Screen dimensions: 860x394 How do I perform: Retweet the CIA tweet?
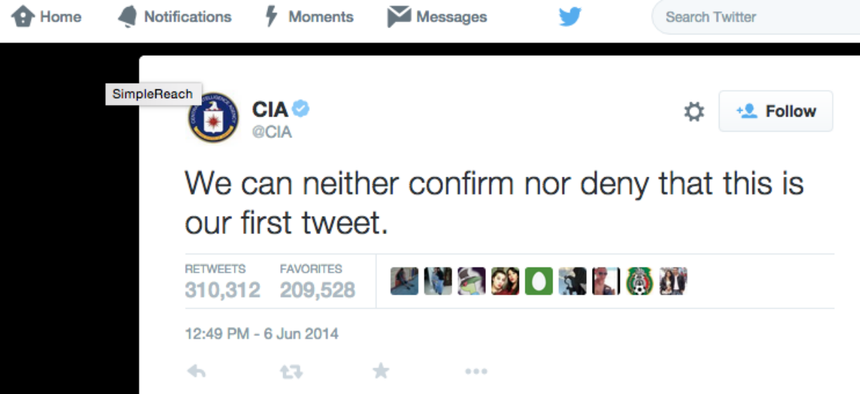291,372
